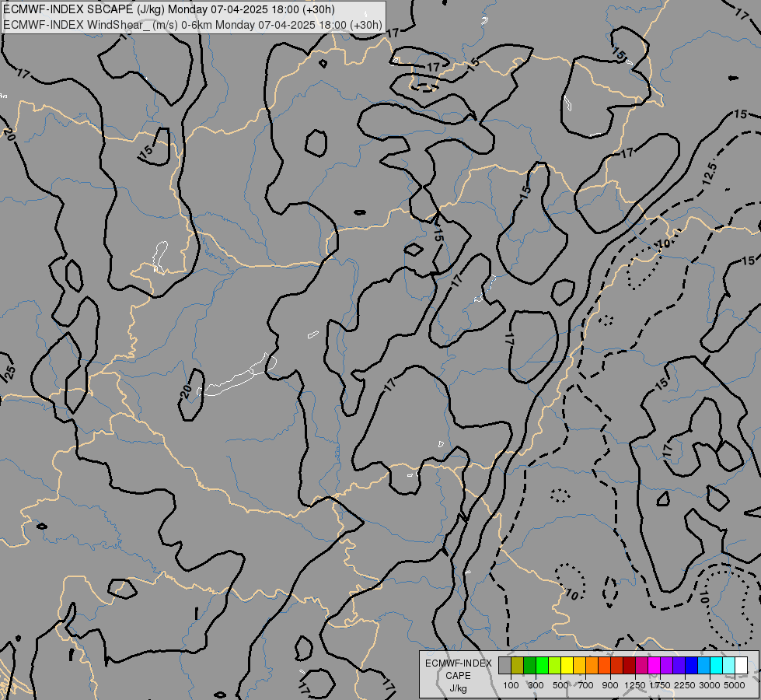The image size is (761, 700).
Task: Pick the azure swatch before 3000
Action: 704,666
